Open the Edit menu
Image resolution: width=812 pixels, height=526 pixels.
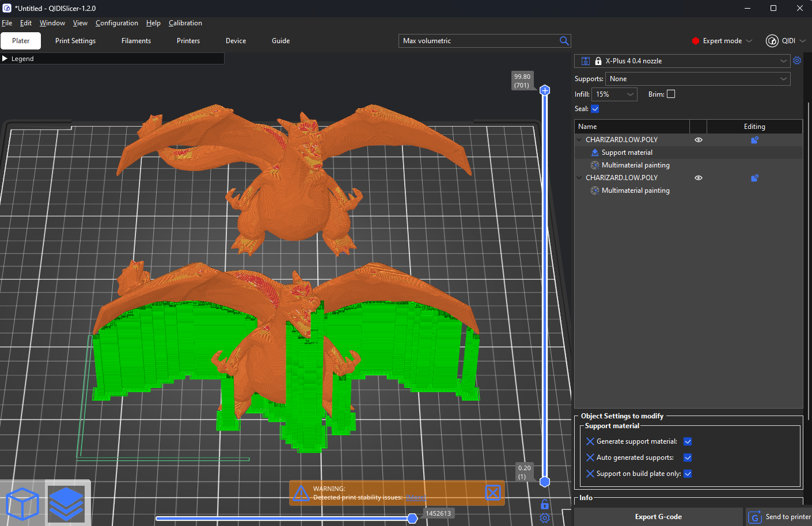(x=26, y=23)
